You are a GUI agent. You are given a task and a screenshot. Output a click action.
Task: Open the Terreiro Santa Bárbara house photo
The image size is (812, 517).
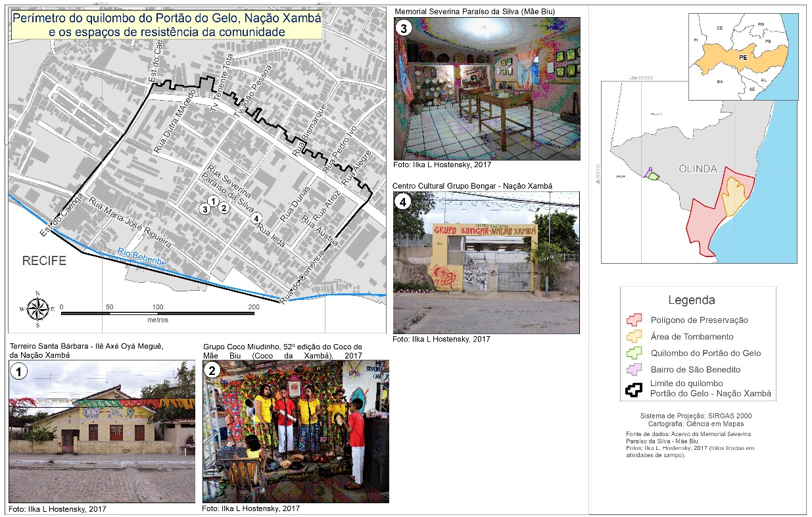(x=102, y=431)
